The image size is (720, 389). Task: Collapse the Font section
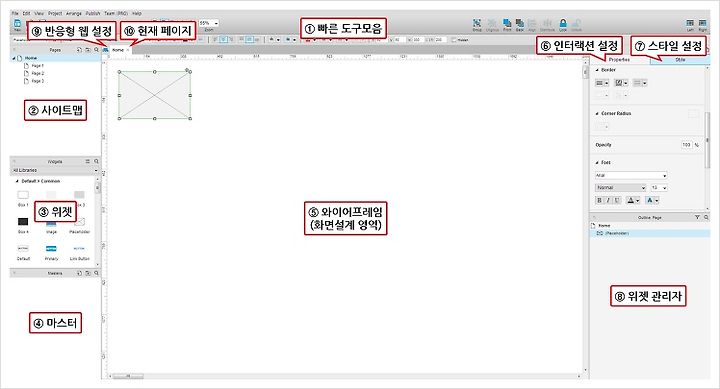(597, 162)
